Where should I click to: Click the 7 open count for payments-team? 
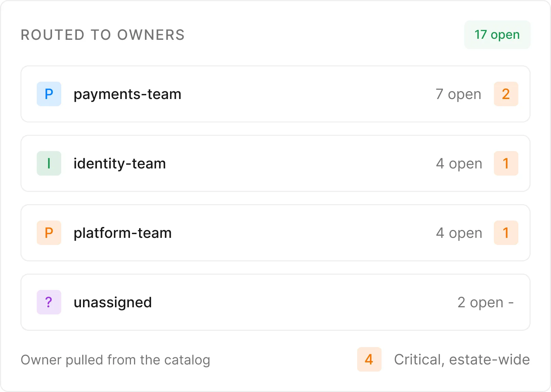point(458,94)
